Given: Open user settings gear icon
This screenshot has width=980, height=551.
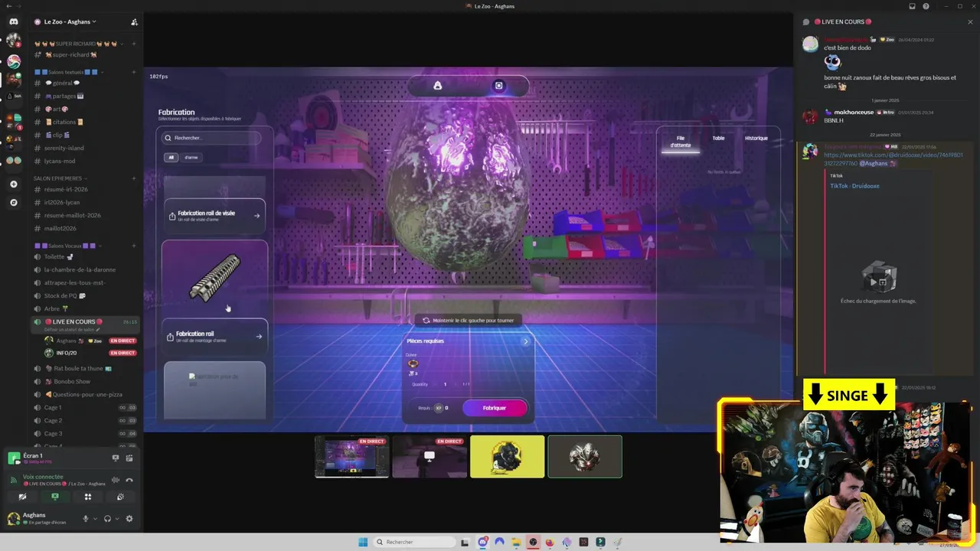Looking at the screenshot, I should click(129, 518).
